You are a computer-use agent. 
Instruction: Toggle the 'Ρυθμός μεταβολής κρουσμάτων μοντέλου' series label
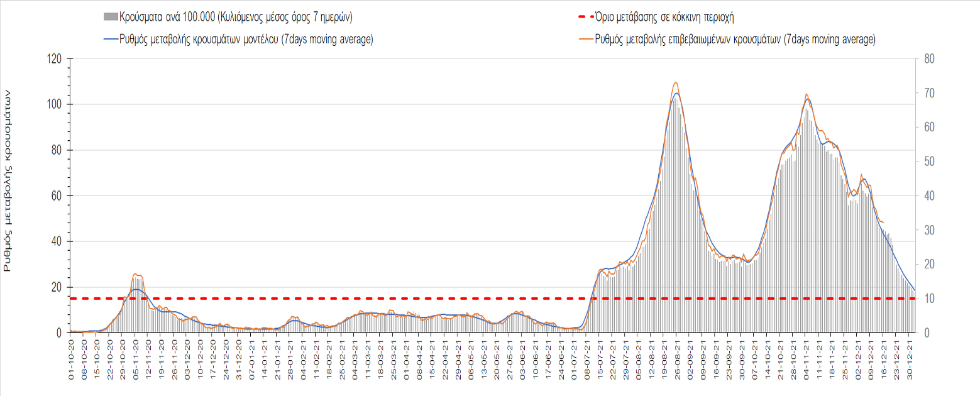[246, 40]
